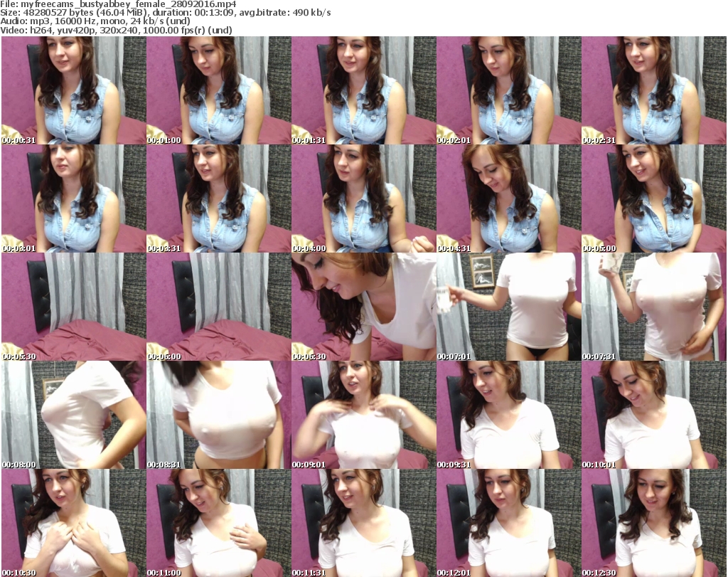Select the empty-room frame stamped 00:06:00
Viewport: 728px width, 577px height.
point(219,307)
